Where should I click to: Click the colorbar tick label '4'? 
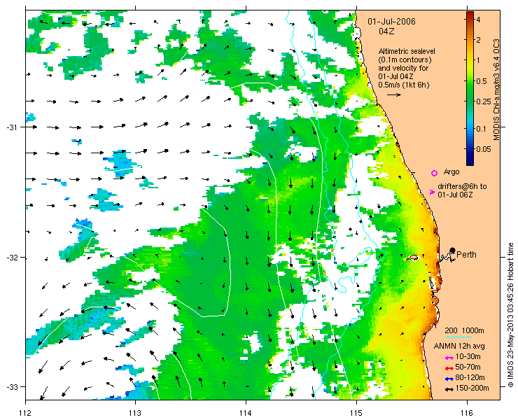[478, 20]
